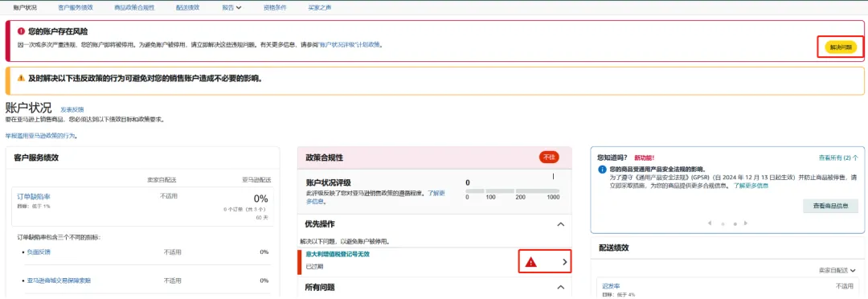Open the 迟发率 metric link

(x=611, y=286)
